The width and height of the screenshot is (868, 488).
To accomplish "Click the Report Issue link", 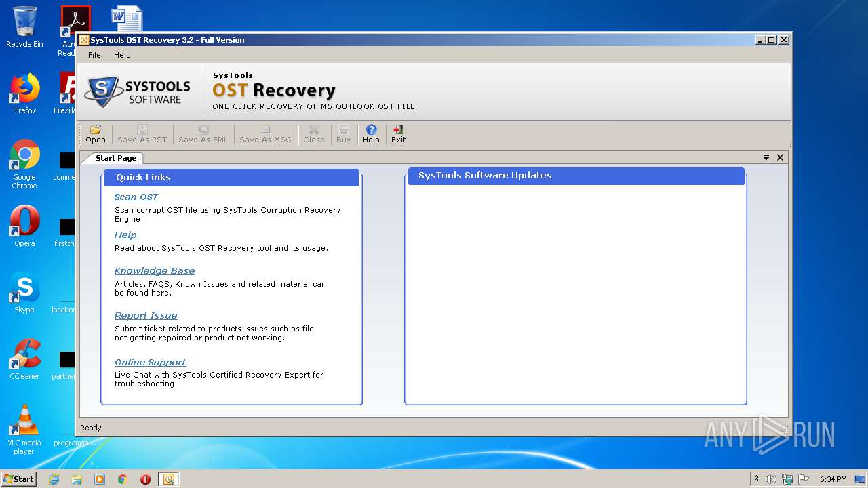I will [146, 315].
